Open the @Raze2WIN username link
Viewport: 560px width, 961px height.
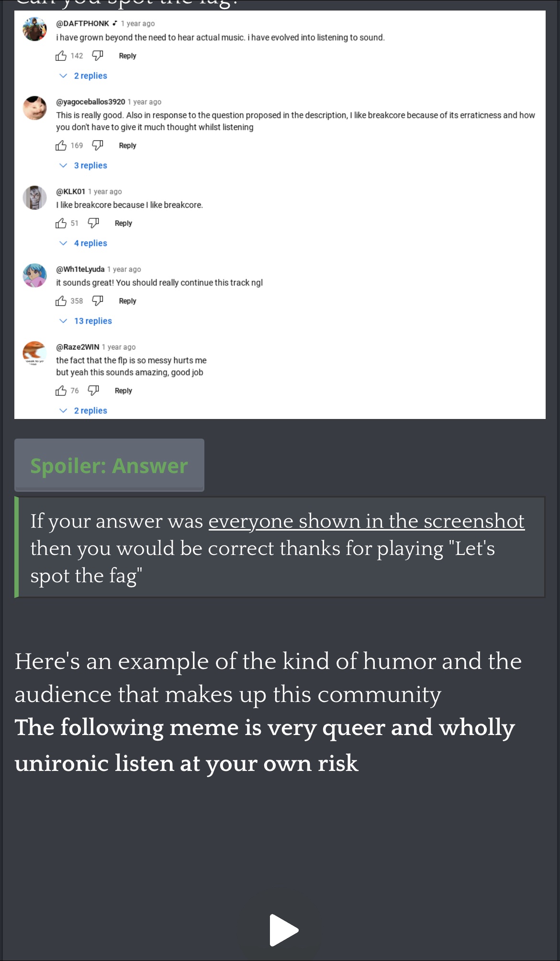(78, 347)
